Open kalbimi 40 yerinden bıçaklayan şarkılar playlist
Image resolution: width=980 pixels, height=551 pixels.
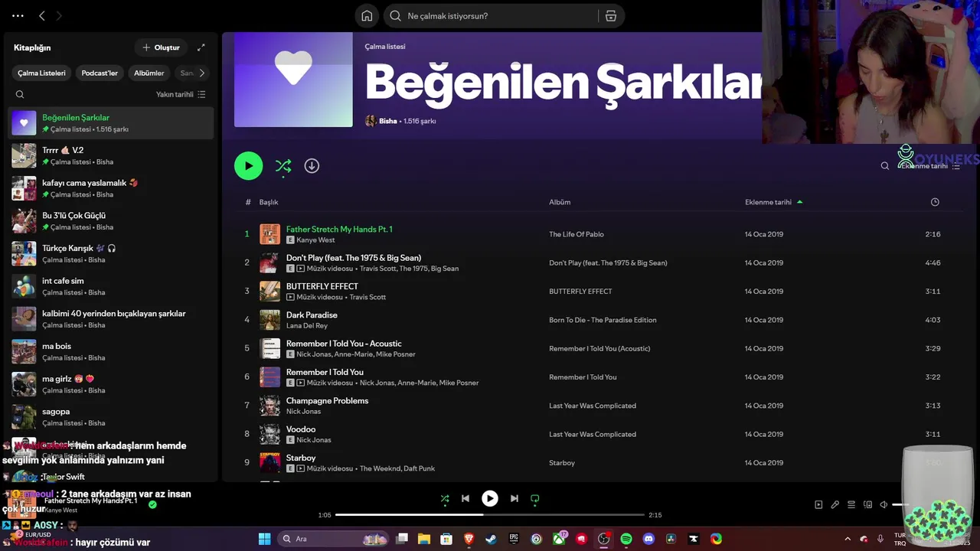click(111, 319)
